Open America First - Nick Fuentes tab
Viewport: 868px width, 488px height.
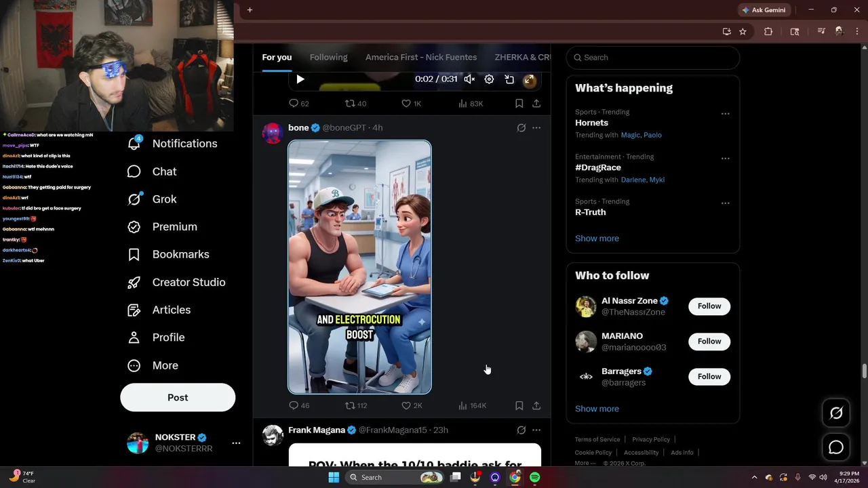tap(421, 57)
